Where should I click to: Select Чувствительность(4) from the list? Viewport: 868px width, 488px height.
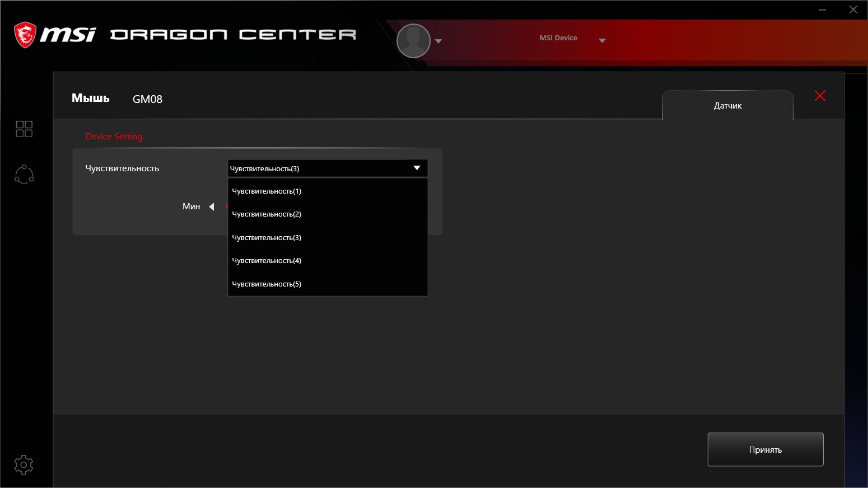coord(328,261)
